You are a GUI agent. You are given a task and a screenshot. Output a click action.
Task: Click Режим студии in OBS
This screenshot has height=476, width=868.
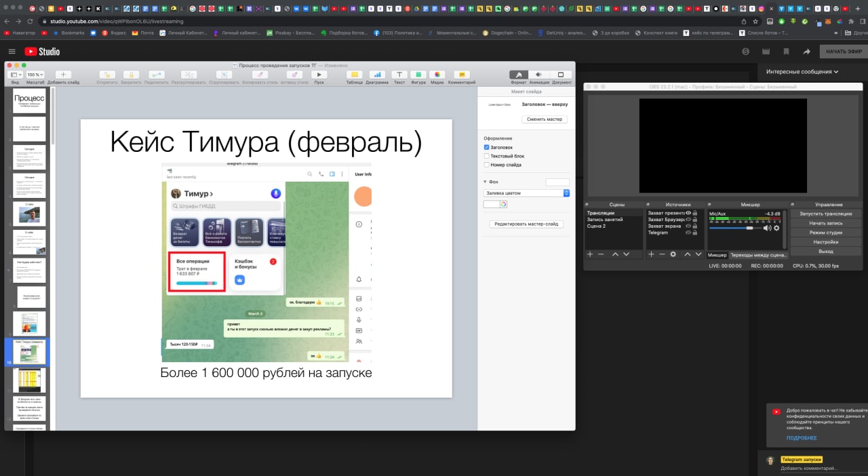point(825,233)
